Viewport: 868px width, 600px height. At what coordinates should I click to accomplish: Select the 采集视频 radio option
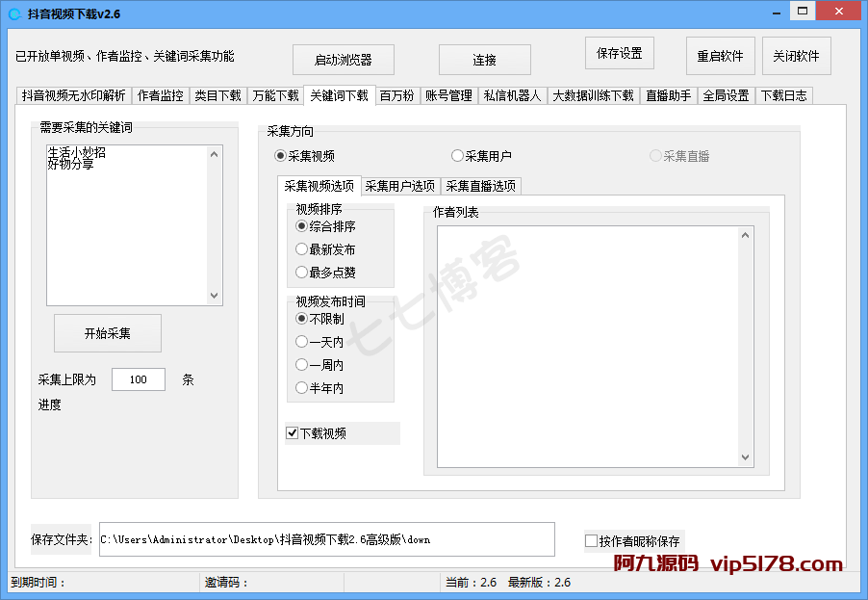(304, 156)
